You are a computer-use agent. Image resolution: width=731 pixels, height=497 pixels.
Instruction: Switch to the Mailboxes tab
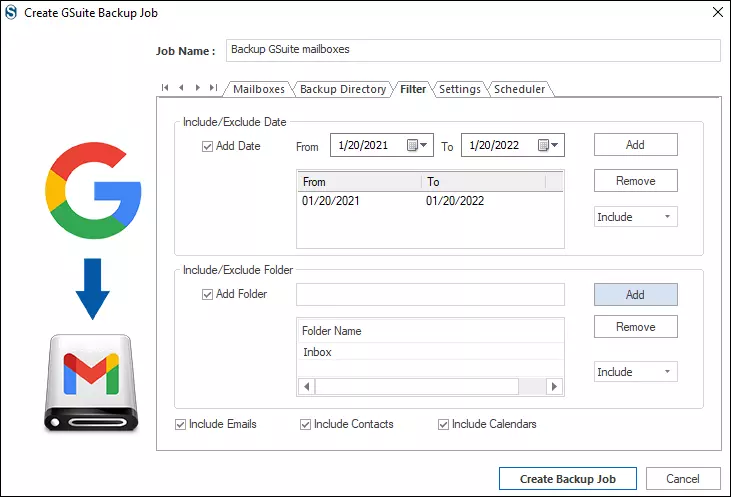[x=259, y=89]
